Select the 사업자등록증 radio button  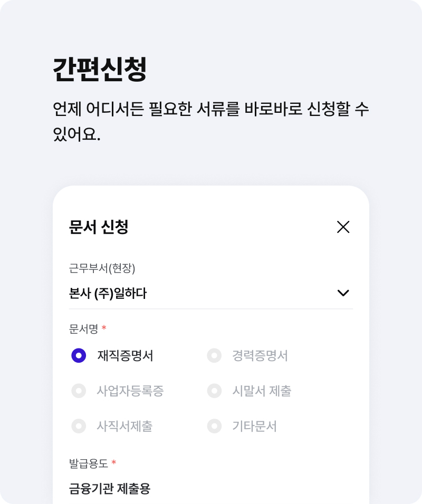click(79, 391)
